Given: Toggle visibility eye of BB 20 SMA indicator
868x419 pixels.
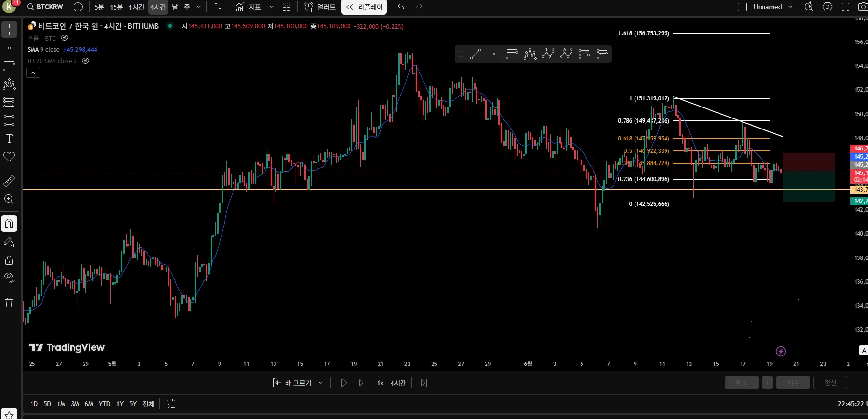Looking at the screenshot, I should point(85,61).
